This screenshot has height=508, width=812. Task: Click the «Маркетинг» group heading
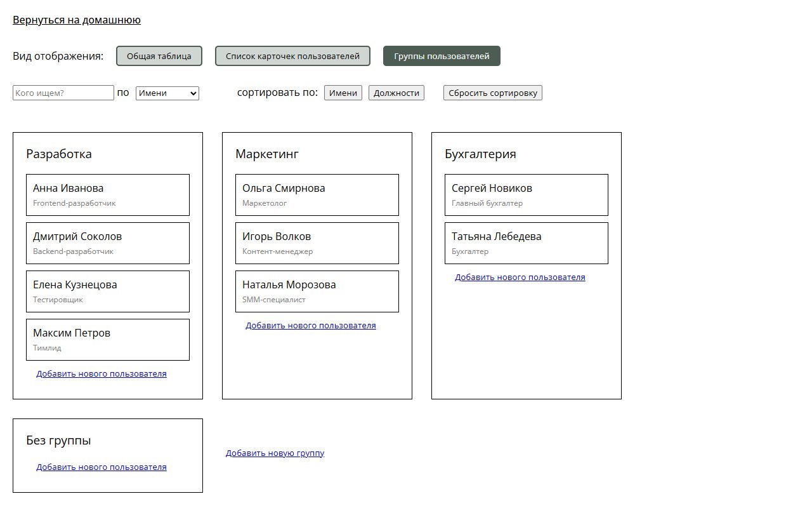267,154
